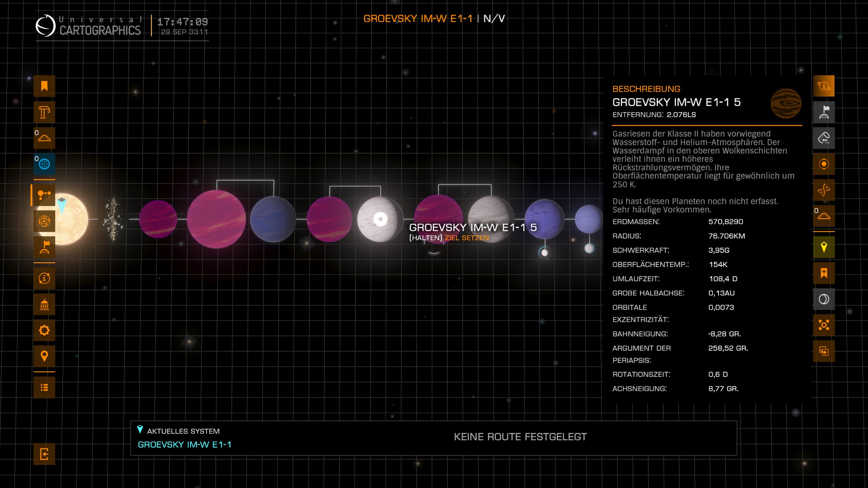
Task: Click GROEVSKY IM-W E1-1 current system link
Action: click(x=184, y=445)
